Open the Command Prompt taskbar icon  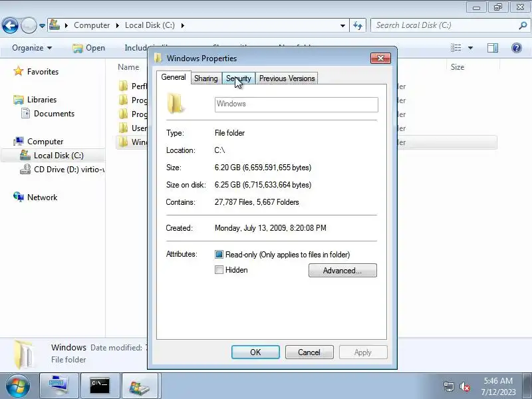(x=100, y=386)
